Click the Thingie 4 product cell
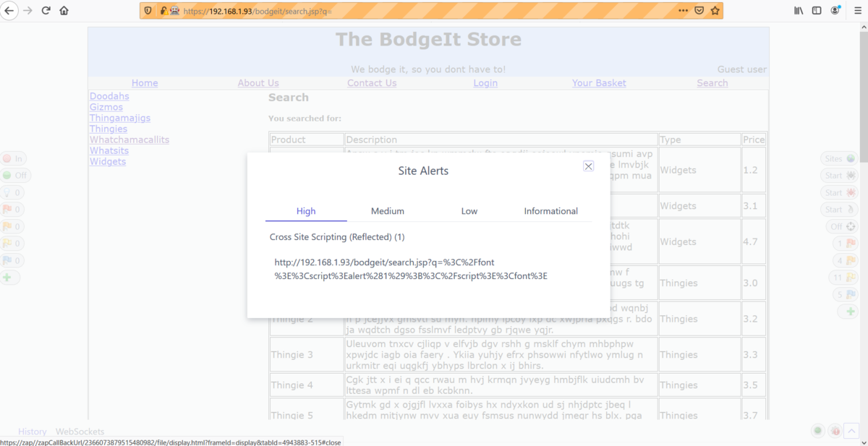Screen dimensions: 868x446 coord(307,385)
